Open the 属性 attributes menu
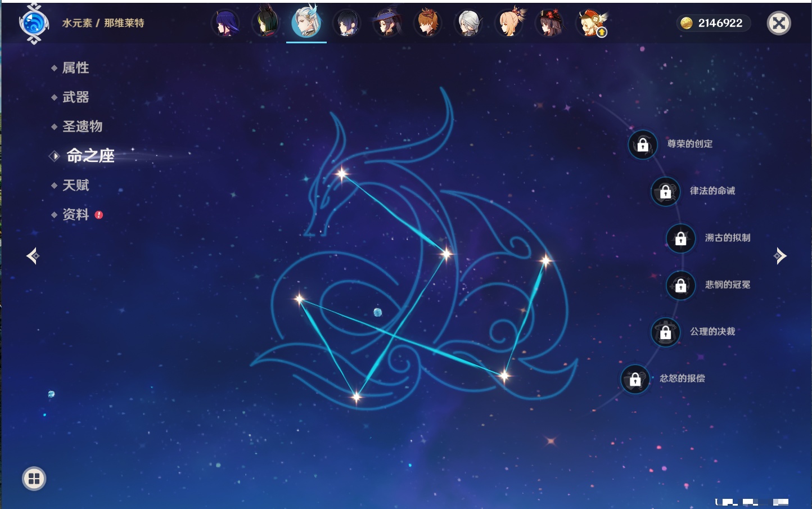The width and height of the screenshot is (812, 509). tap(75, 68)
